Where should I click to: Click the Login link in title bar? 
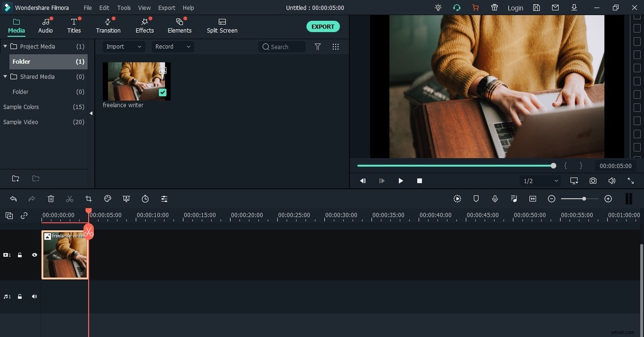[x=515, y=8]
